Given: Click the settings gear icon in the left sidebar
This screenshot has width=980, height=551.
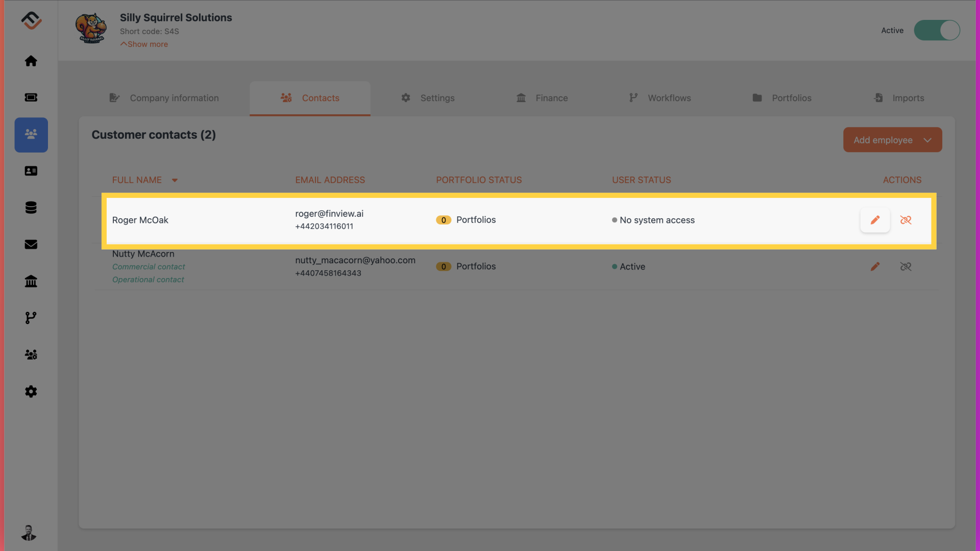Looking at the screenshot, I should (x=31, y=391).
